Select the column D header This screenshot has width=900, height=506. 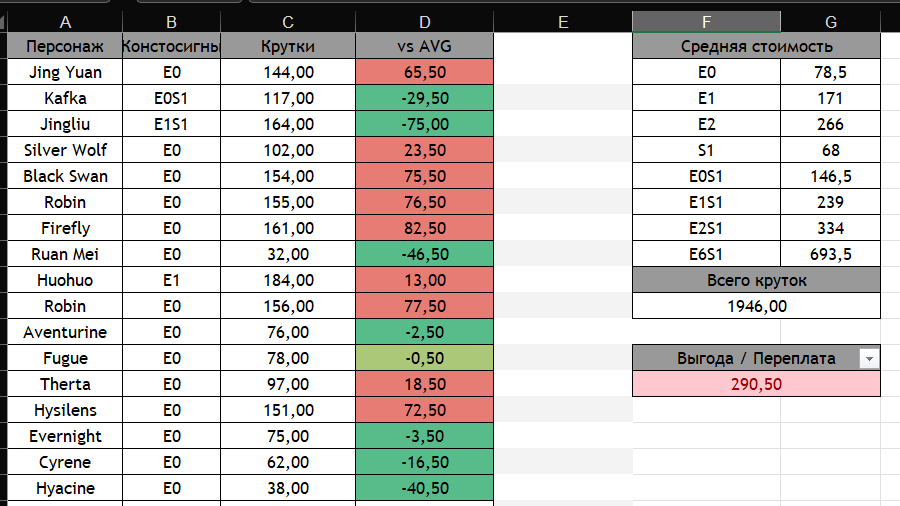pos(425,21)
